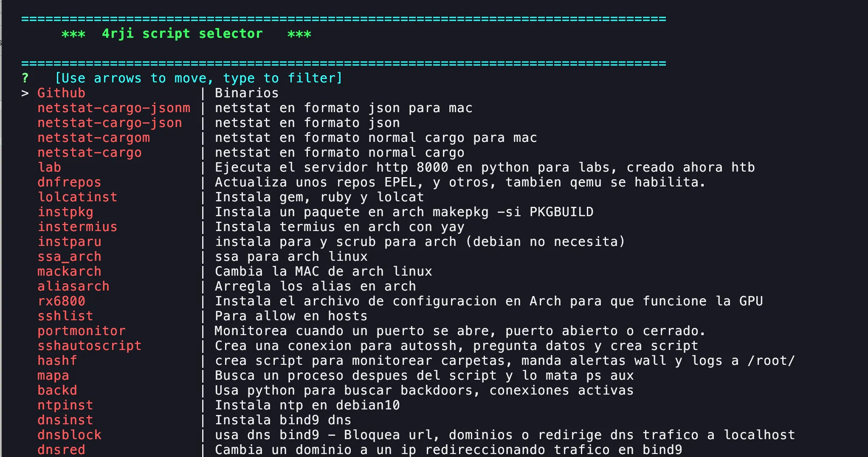
Task: Click the filter prompt line
Action: point(198,78)
